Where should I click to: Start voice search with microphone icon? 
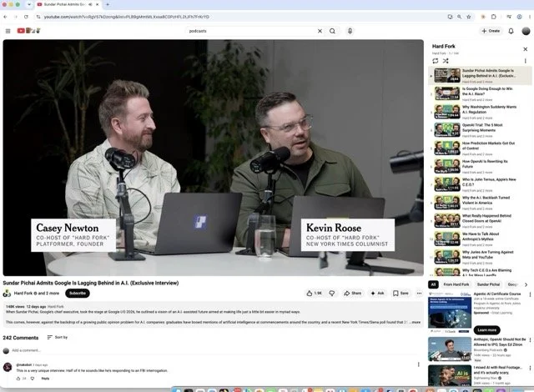pyautogui.click(x=350, y=31)
